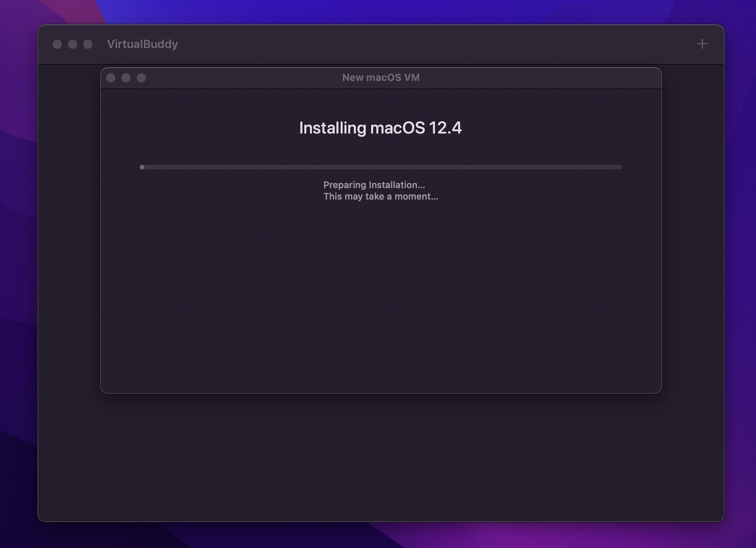This screenshot has height=548, width=756.
Task: Click the progress indicator dot on the bar
Action: pos(142,167)
